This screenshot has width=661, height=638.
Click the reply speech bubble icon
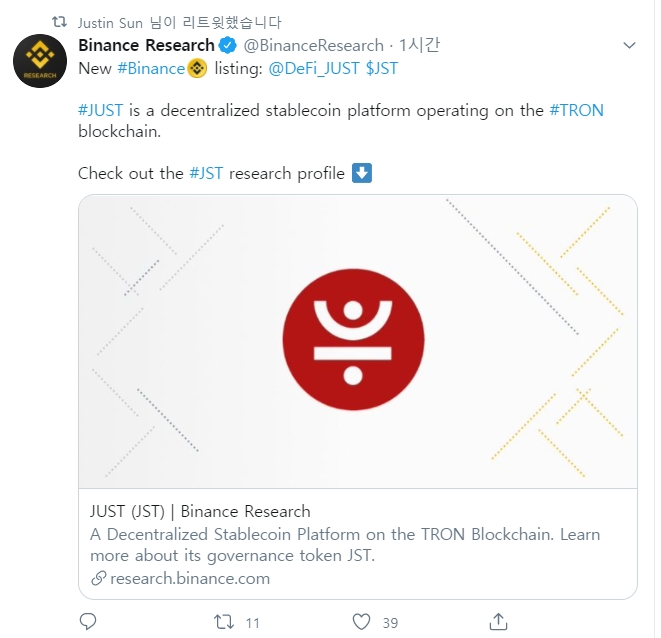[x=88, y=621]
